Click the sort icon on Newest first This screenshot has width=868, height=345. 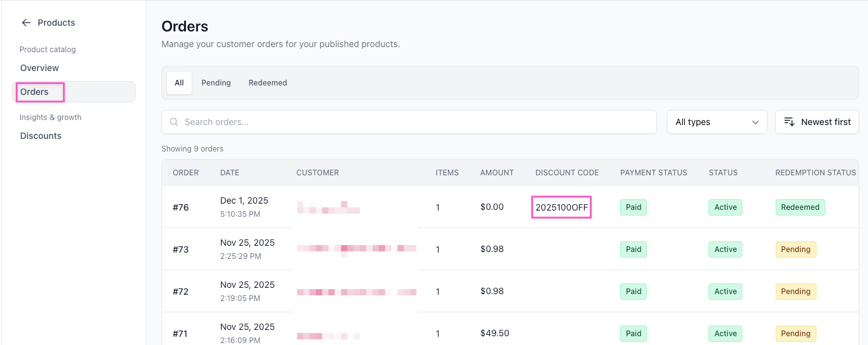click(x=789, y=122)
